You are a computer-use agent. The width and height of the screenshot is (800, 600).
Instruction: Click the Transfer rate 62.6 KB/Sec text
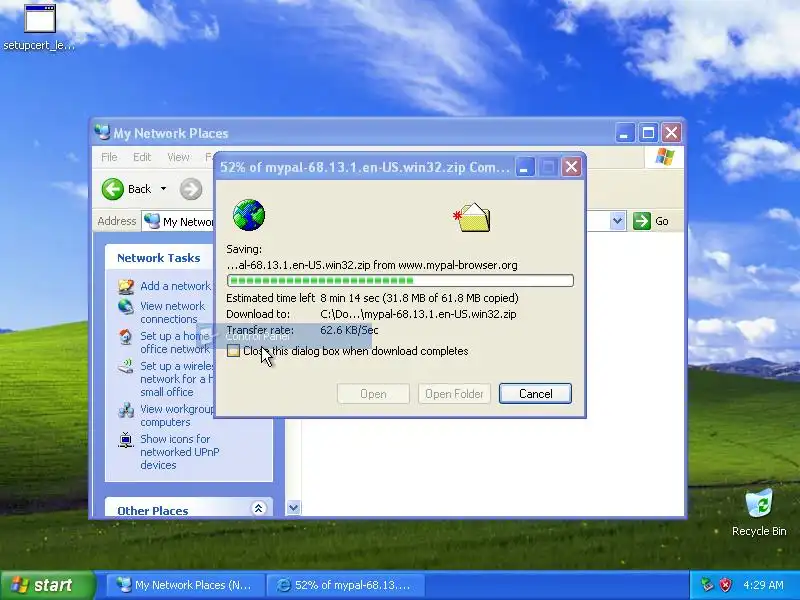coord(349,330)
